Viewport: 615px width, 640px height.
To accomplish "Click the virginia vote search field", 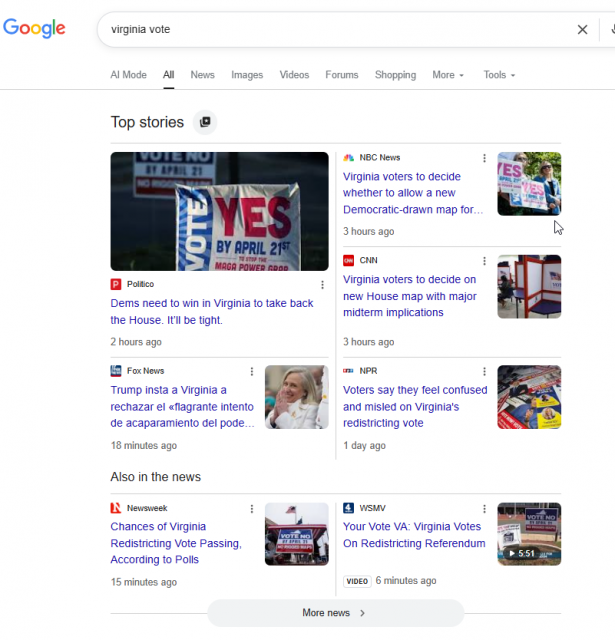I will pos(330,30).
